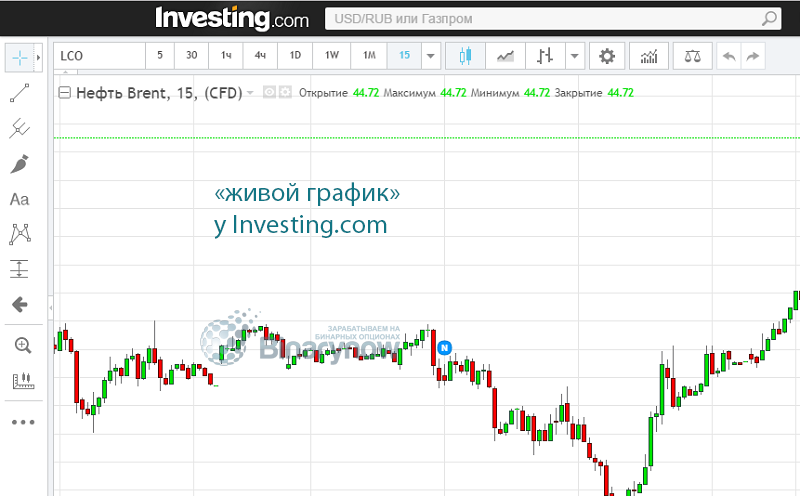Click the Максимум 44.72 value
Viewport: 800px width, 496px height.
tap(453, 93)
